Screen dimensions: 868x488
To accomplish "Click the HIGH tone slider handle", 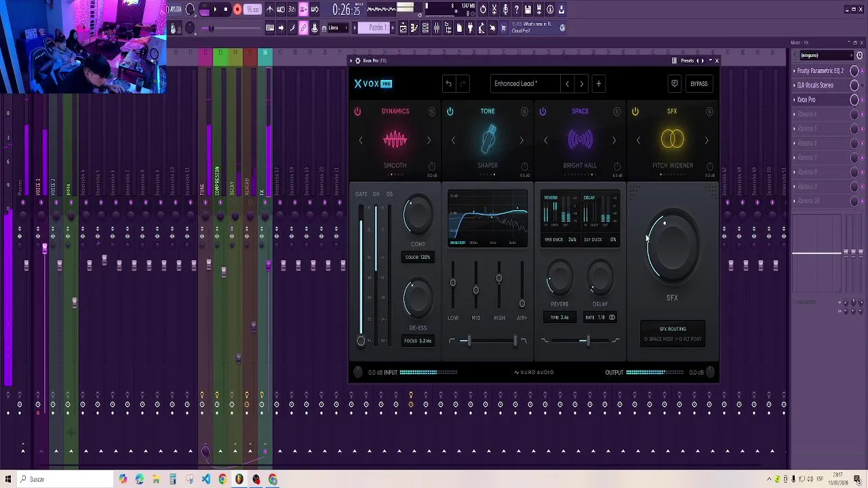I will (499, 279).
